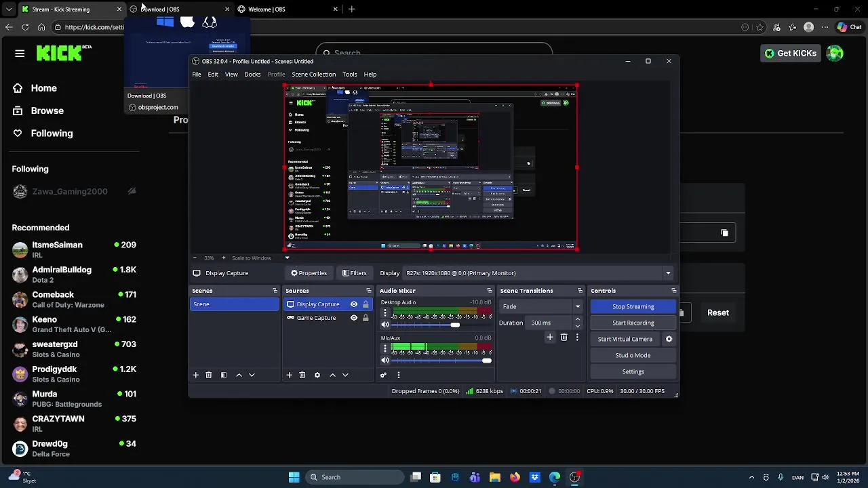Open browser tab list dropdown
868x488 pixels.
click(9, 9)
